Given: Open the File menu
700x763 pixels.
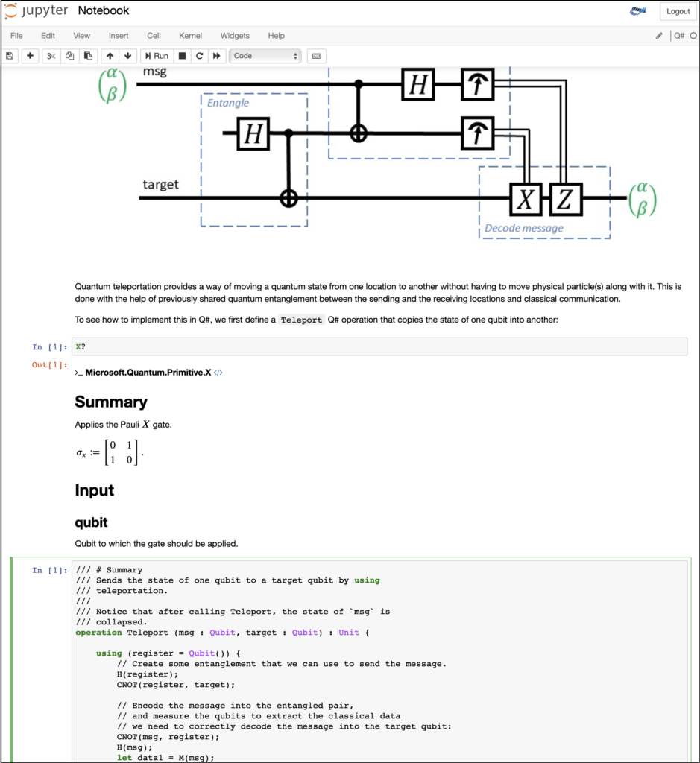Looking at the screenshot, I should (x=16, y=36).
